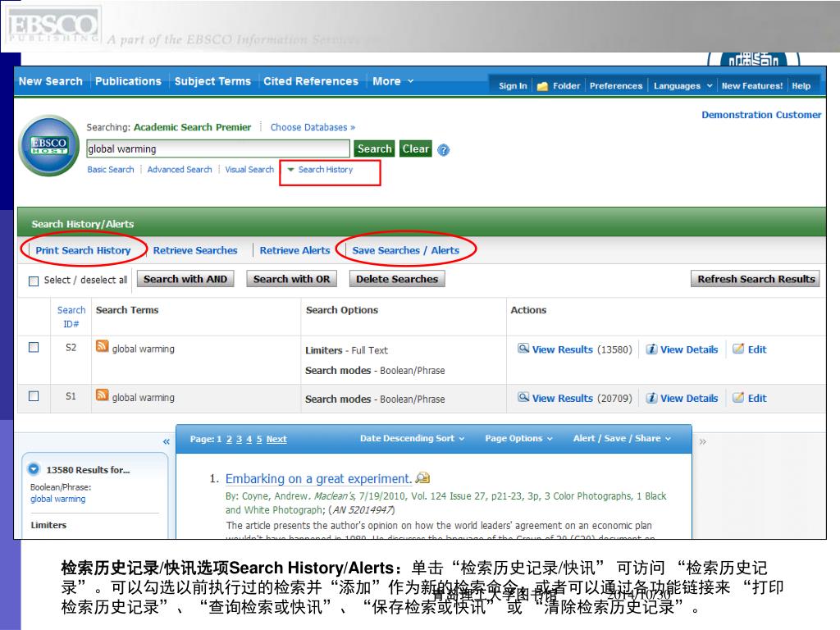Screen dimensions: 840x630
Task: Click New Features! link
Action: tap(751, 85)
